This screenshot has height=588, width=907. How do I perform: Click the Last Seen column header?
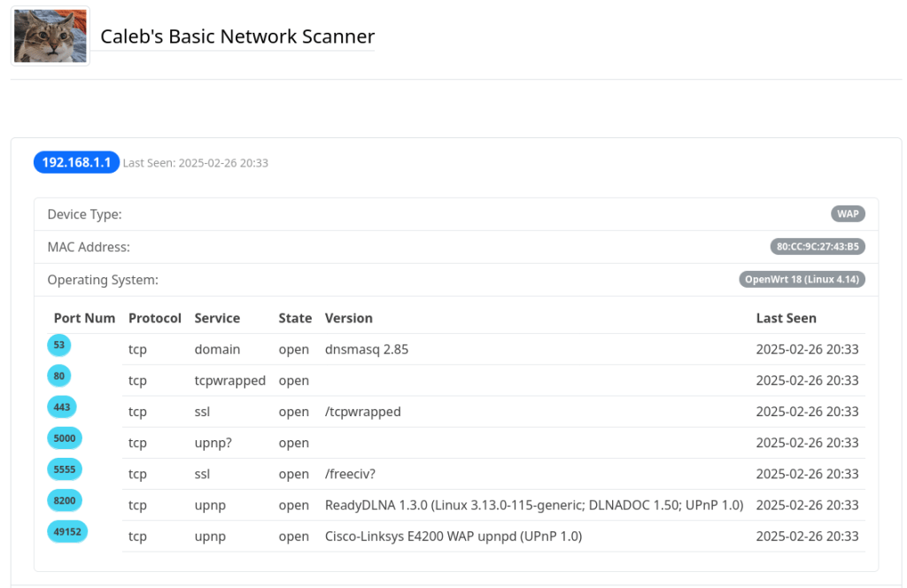pyautogui.click(x=786, y=318)
